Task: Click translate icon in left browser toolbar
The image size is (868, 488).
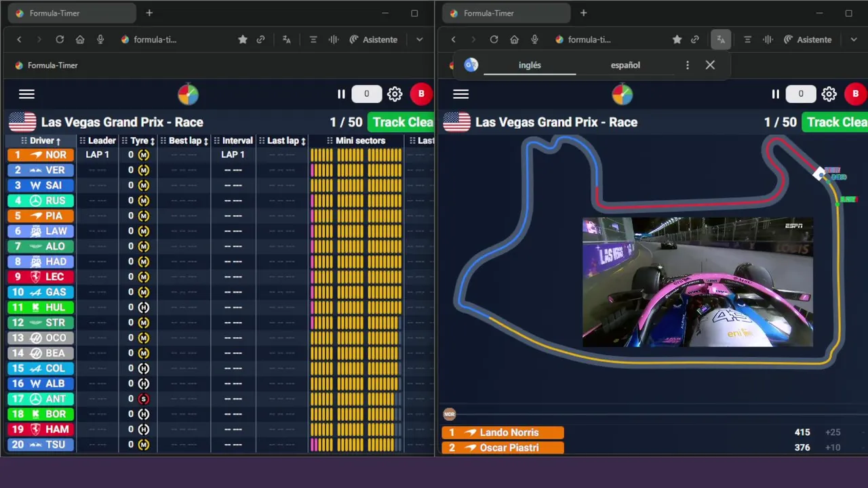Action: pyautogui.click(x=287, y=39)
